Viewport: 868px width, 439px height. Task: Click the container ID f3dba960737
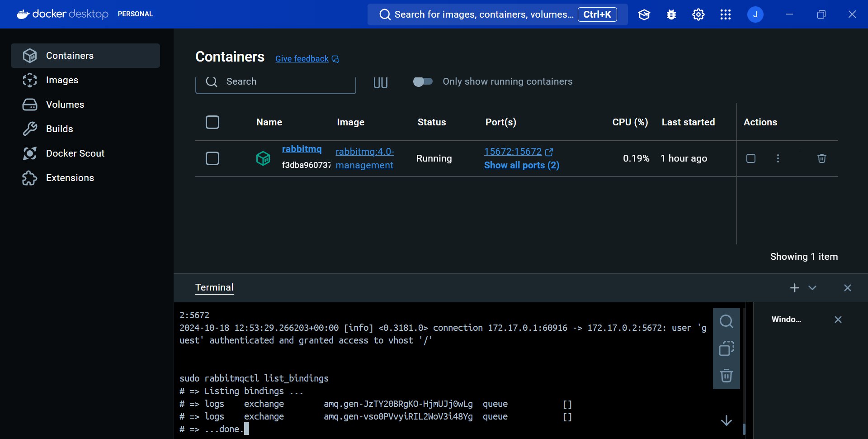pos(306,165)
